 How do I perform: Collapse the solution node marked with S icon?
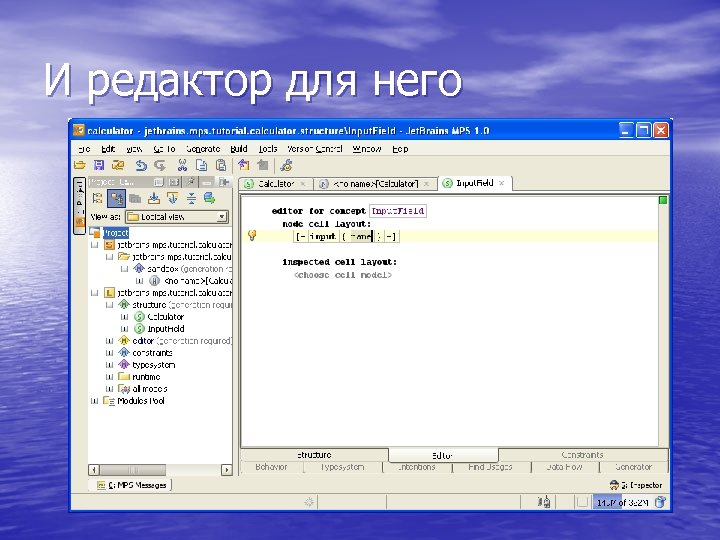(x=95, y=245)
